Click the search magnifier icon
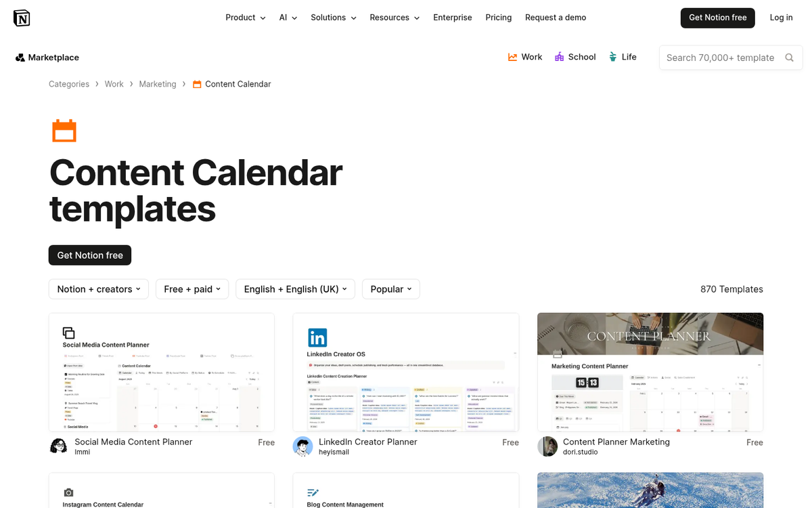The width and height of the screenshot is (812, 508). click(789, 58)
